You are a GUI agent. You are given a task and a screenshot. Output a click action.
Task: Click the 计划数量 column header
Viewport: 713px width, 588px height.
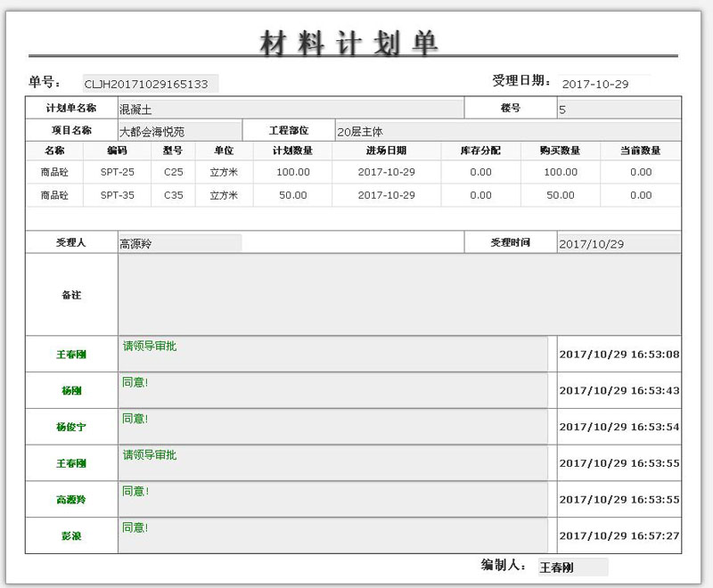click(292, 151)
